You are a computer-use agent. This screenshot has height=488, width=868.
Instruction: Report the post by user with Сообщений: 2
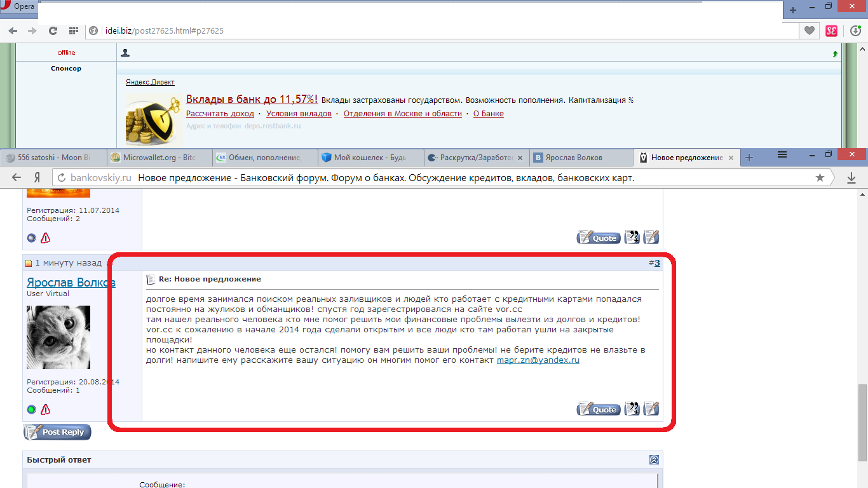coord(46,238)
